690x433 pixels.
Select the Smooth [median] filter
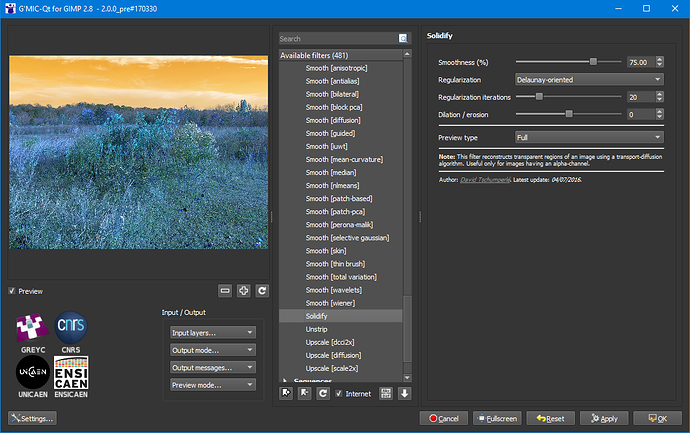pos(330,172)
